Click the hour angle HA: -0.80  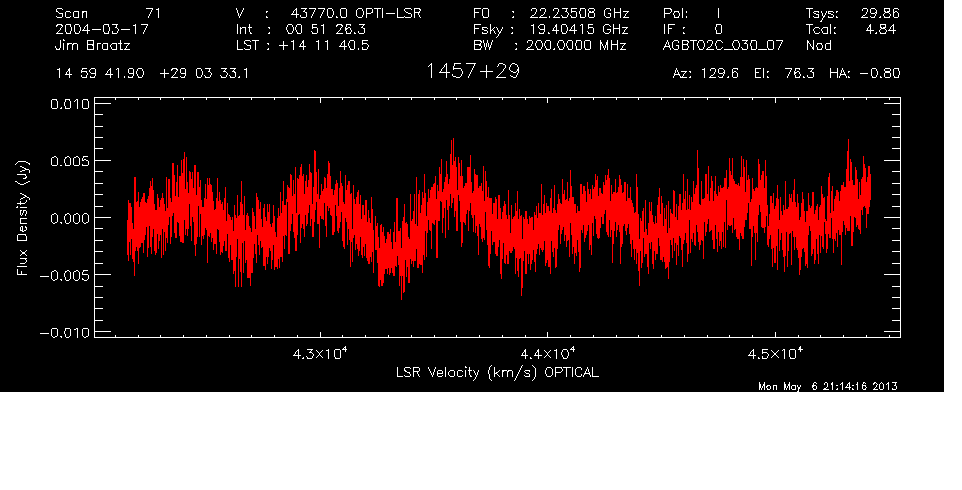click(864, 74)
